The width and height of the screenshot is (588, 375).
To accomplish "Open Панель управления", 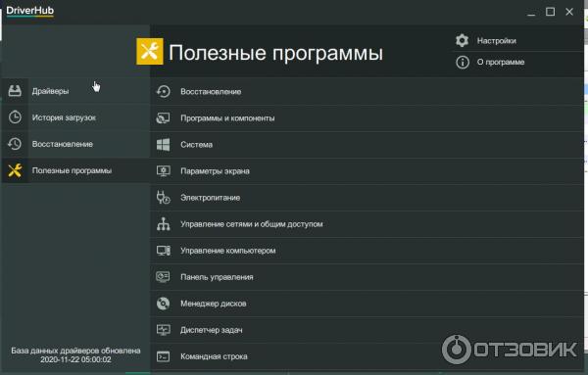I will [367, 277].
